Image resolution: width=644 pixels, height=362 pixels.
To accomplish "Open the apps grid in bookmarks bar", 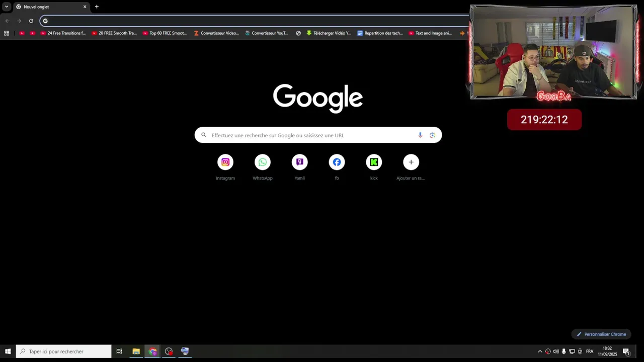I will [7, 33].
